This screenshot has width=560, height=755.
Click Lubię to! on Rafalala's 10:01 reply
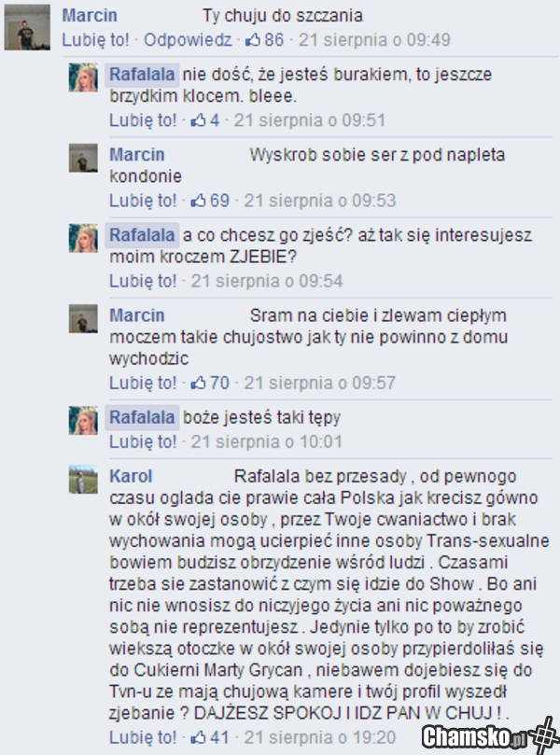pyautogui.click(x=143, y=442)
